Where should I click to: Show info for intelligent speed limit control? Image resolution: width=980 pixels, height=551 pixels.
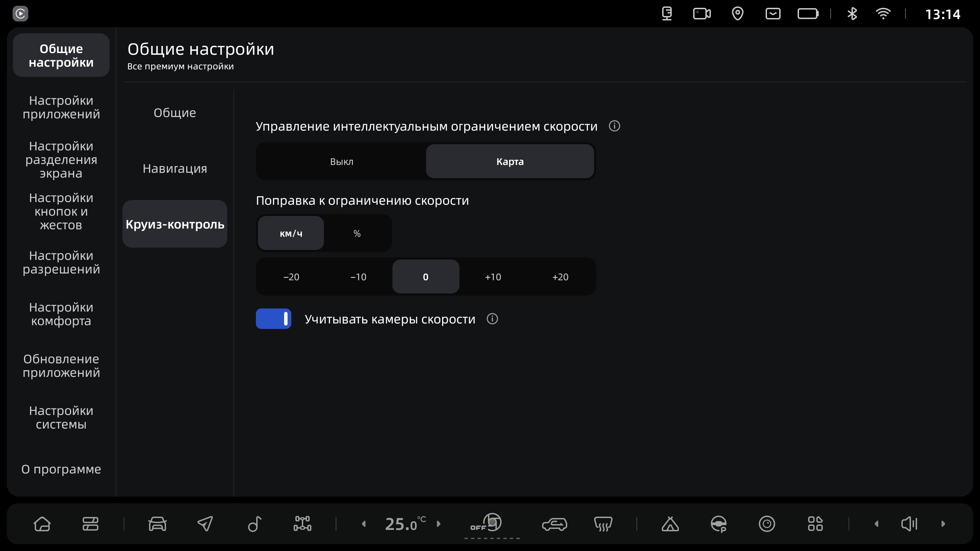click(x=615, y=126)
